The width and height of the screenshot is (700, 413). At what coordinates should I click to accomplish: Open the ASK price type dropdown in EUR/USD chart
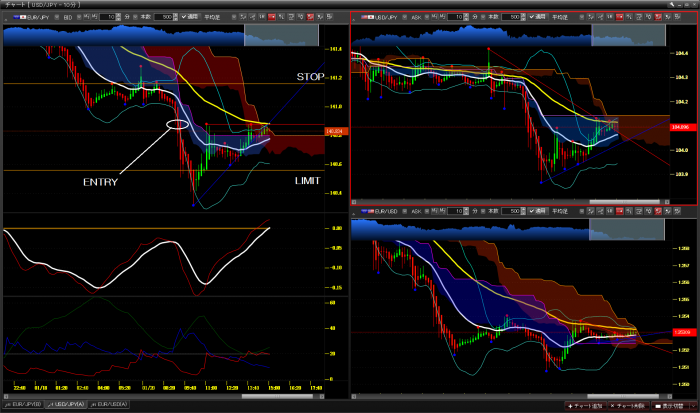click(x=427, y=211)
